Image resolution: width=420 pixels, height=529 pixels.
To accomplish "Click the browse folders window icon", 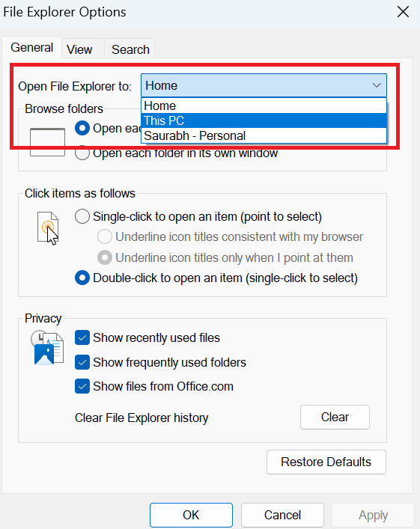I will [47, 142].
